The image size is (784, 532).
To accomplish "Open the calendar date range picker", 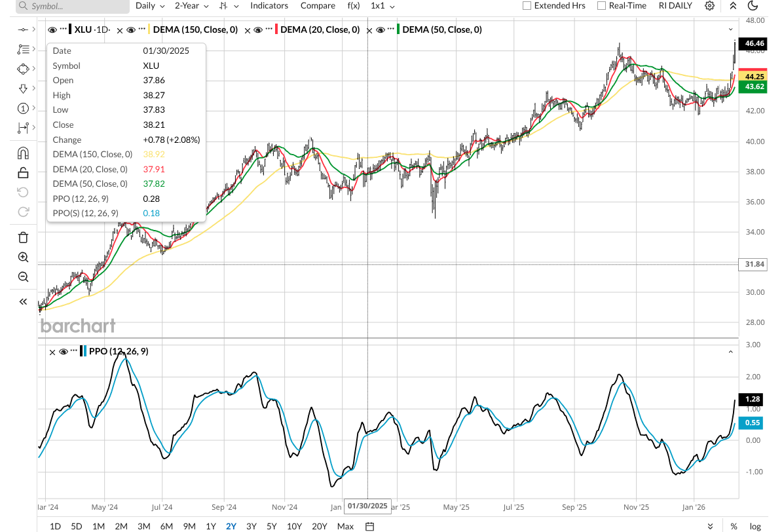I will pyautogui.click(x=369, y=526).
